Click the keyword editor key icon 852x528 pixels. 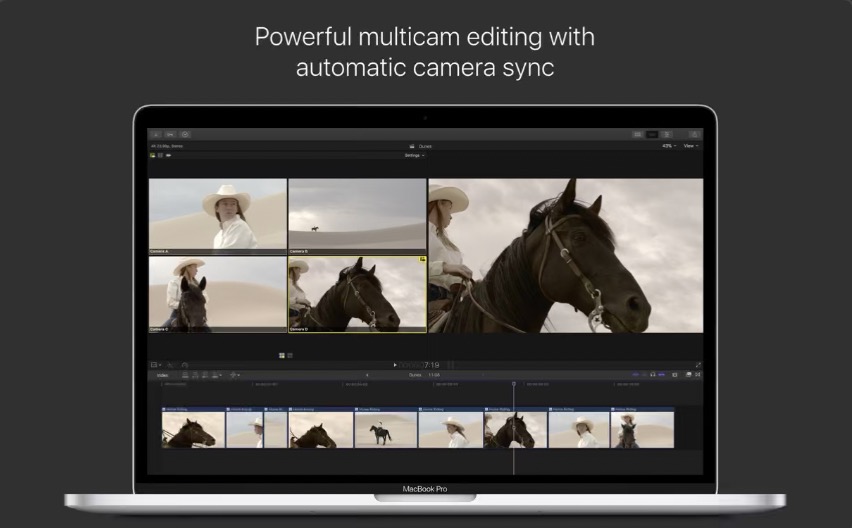(170, 134)
